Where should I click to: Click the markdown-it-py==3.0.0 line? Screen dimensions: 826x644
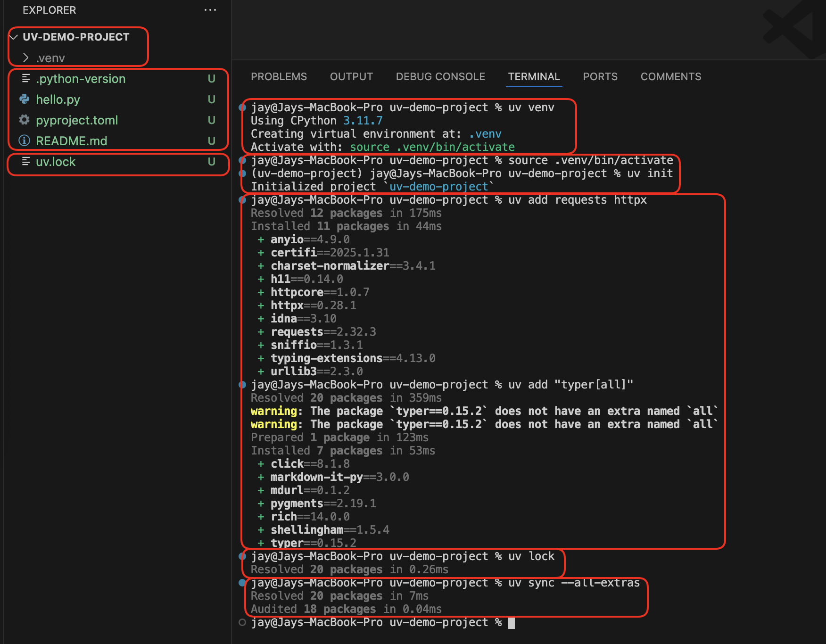333,477
